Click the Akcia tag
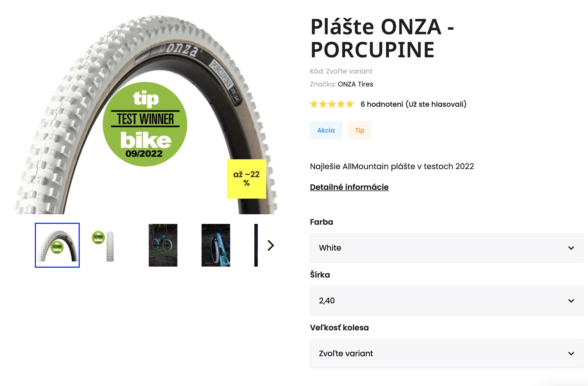 (x=326, y=130)
